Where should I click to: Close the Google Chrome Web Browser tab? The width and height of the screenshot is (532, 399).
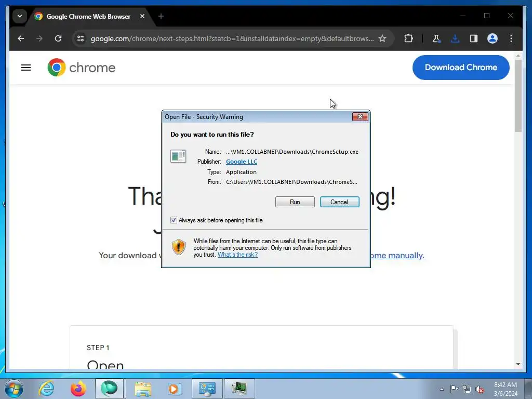pos(142,16)
